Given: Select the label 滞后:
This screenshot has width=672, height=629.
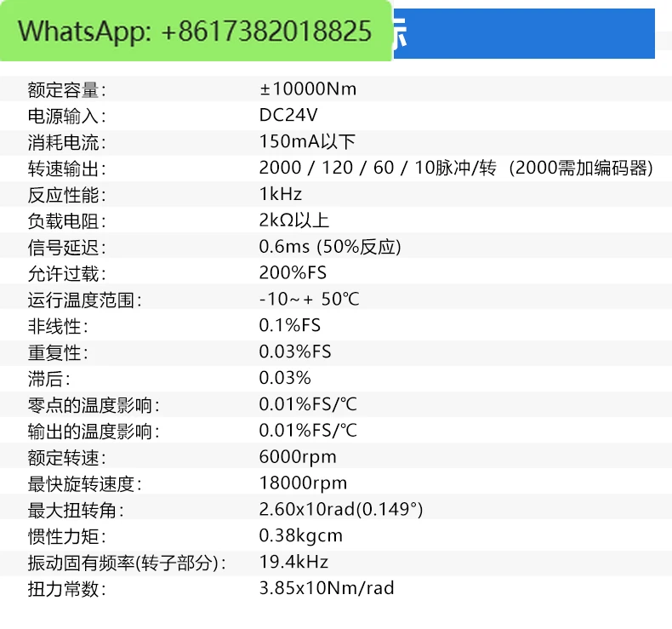Looking at the screenshot, I should coord(48,379).
